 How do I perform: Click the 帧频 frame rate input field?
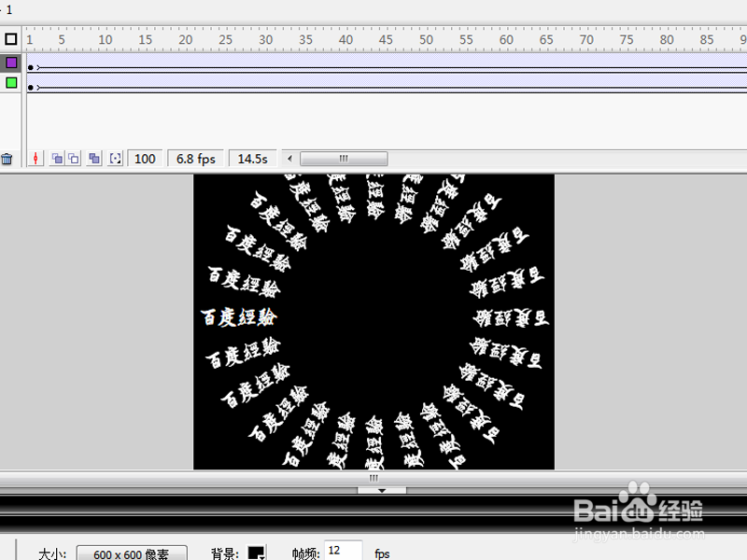(x=344, y=551)
